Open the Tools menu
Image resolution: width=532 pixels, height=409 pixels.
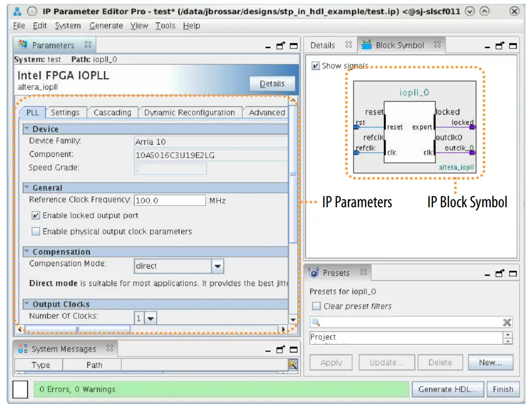point(165,25)
